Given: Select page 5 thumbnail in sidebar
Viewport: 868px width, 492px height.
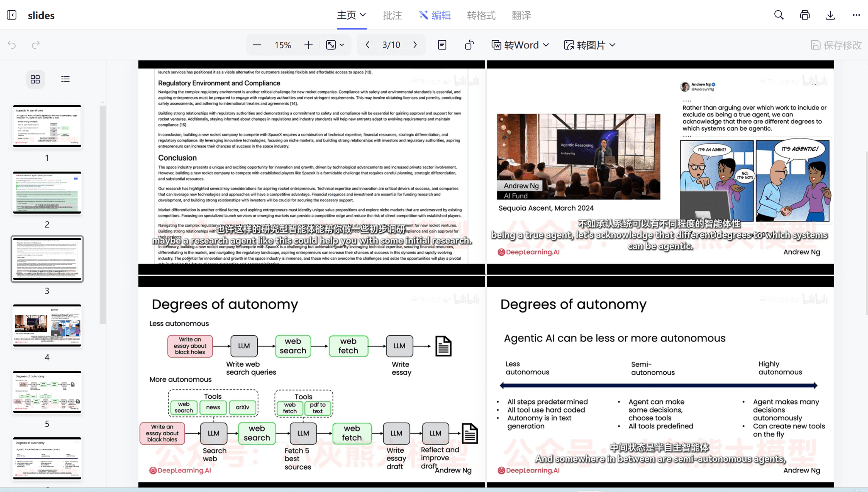Looking at the screenshot, I should 47,392.
